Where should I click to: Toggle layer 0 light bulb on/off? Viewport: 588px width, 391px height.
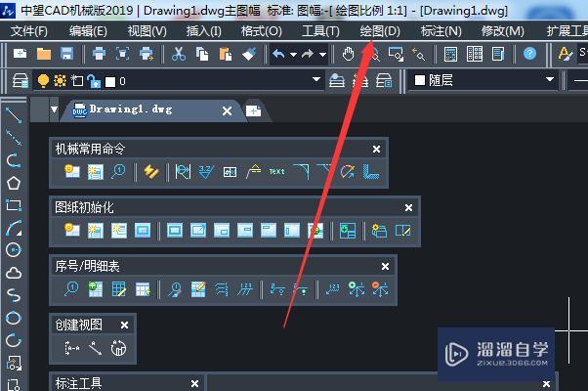click(x=43, y=81)
